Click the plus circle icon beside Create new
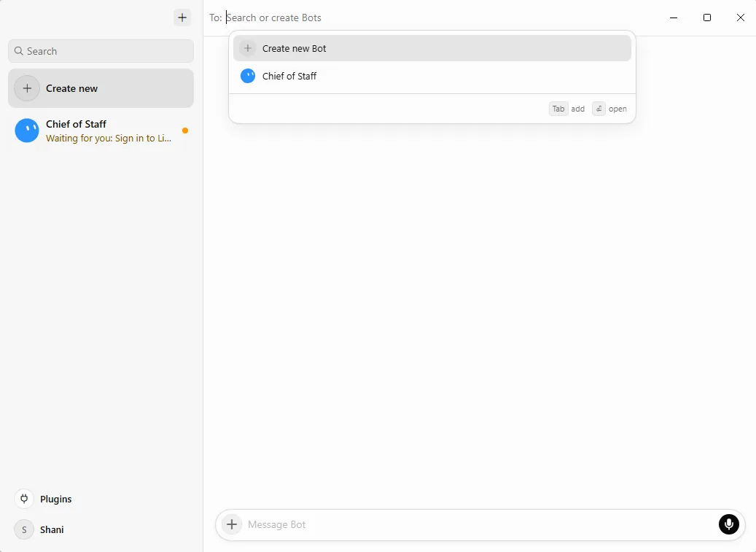 coord(27,88)
